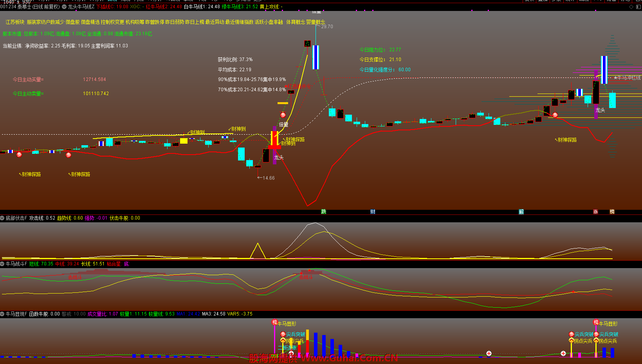Click the 平均成本 22.19 text
The height and width of the screenshot is (364, 642).
pyautogui.click(x=234, y=70)
